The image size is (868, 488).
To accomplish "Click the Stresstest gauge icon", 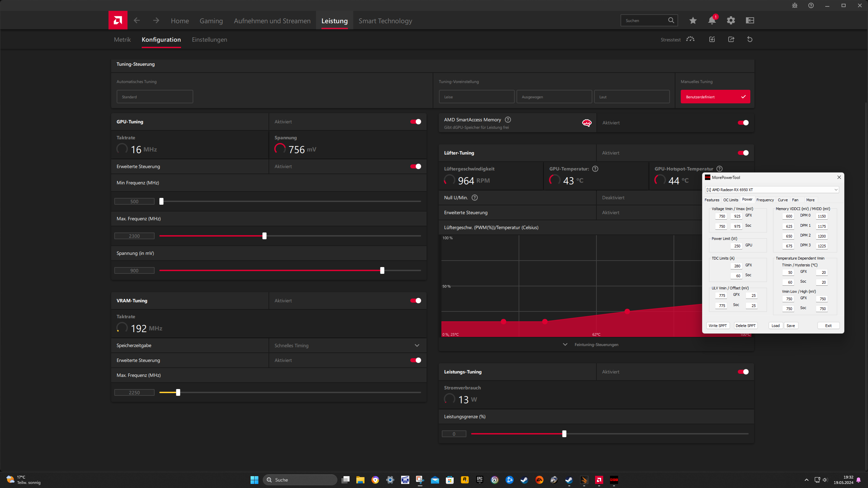I will pos(690,39).
